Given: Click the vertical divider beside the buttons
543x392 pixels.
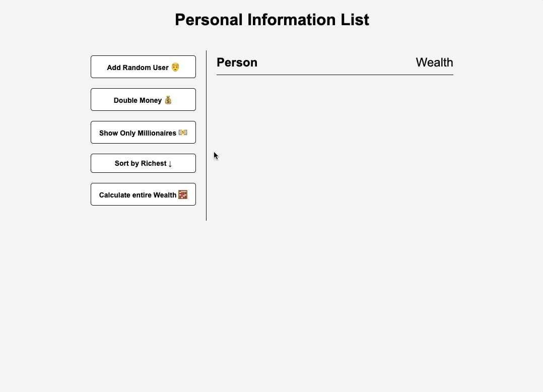Looking at the screenshot, I should coord(206,135).
